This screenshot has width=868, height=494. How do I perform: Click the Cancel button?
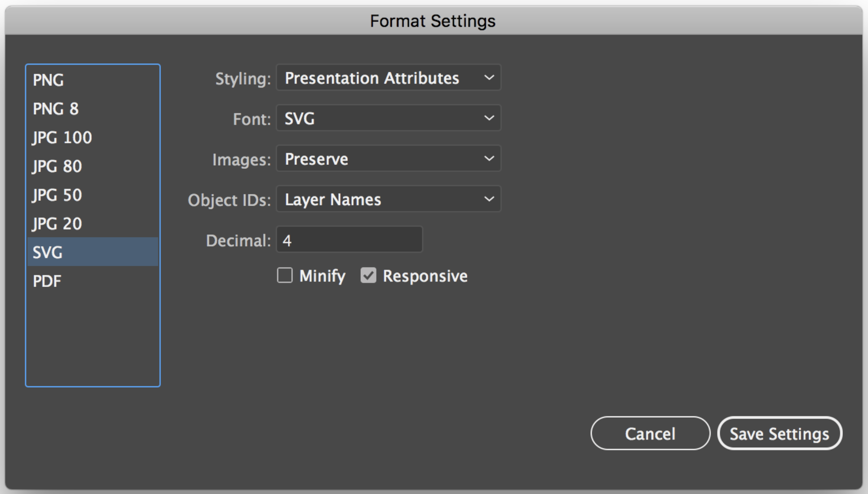(650, 433)
